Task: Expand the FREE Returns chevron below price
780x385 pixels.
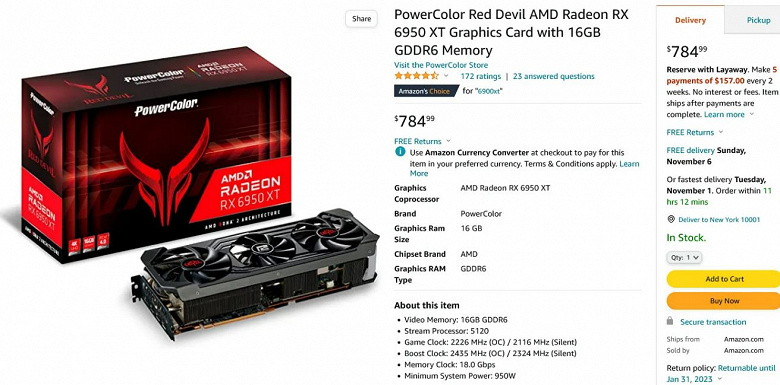Action: click(448, 141)
